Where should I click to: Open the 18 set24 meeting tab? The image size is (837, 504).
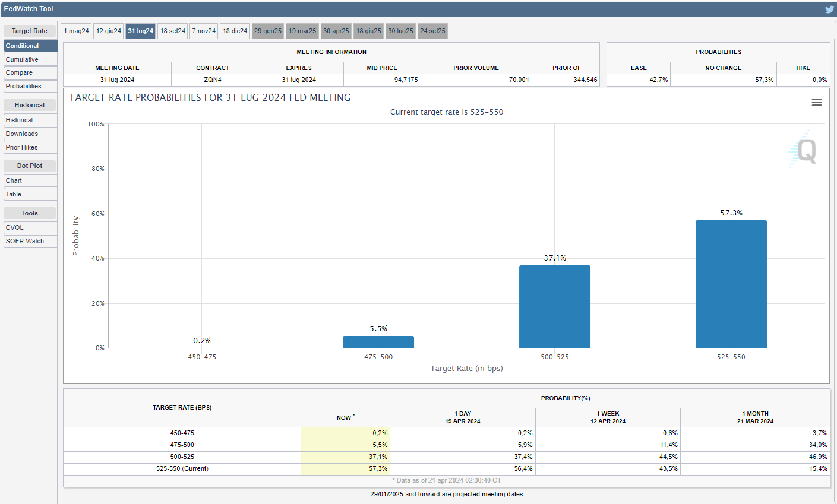click(x=173, y=31)
